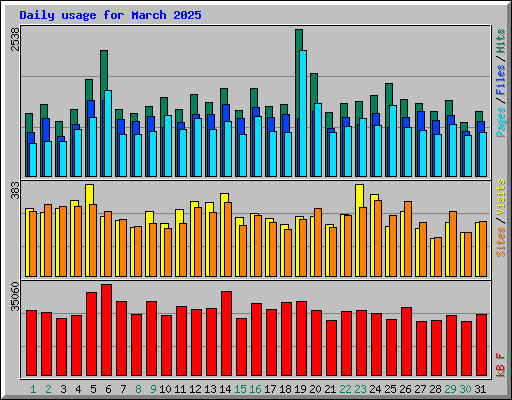Click day label 1 on the x-axis
Image resolution: width=512 pixels, height=400 pixels.
pos(33,389)
